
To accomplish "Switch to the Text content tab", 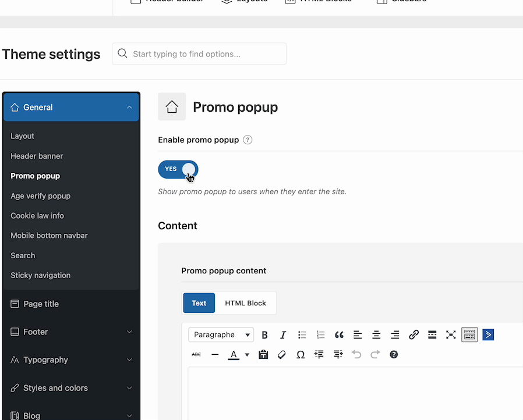I will pyautogui.click(x=199, y=303).
